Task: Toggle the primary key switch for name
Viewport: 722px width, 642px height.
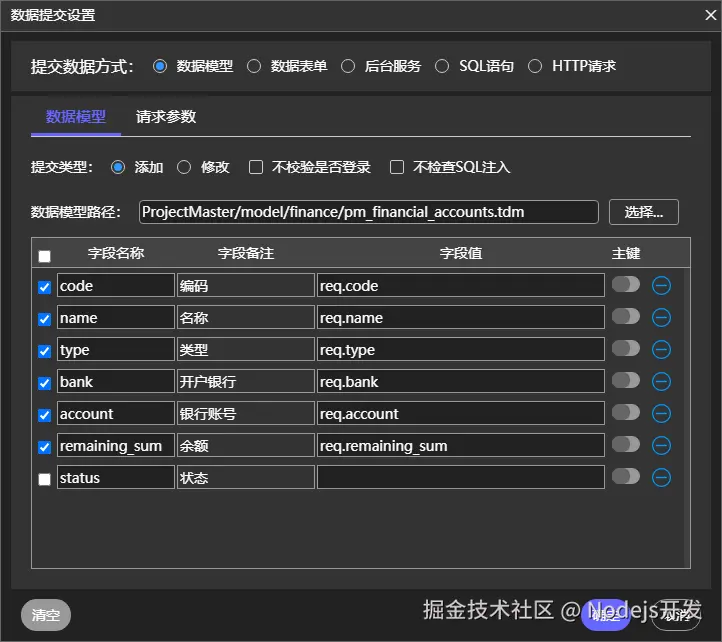Action: coord(626,316)
